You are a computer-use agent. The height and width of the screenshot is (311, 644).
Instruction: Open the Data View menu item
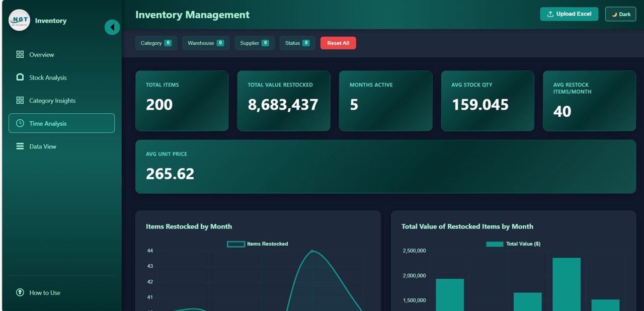tap(43, 146)
